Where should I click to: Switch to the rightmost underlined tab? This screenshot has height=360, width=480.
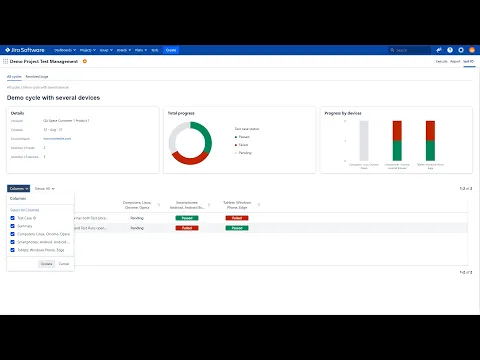[x=469, y=62]
